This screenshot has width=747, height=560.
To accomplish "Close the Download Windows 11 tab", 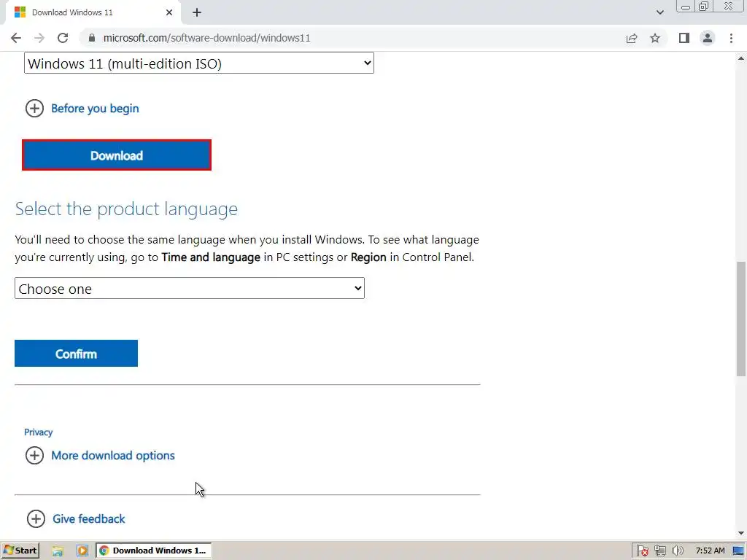I will 169,12.
